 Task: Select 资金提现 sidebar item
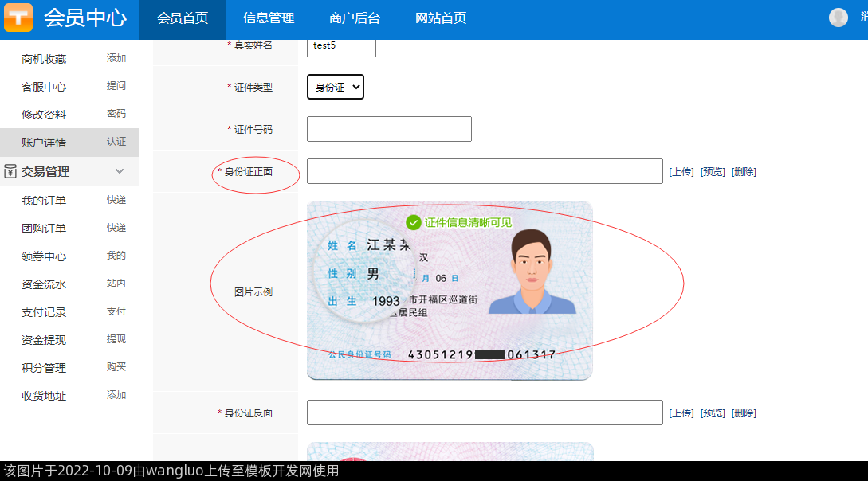click(x=44, y=340)
